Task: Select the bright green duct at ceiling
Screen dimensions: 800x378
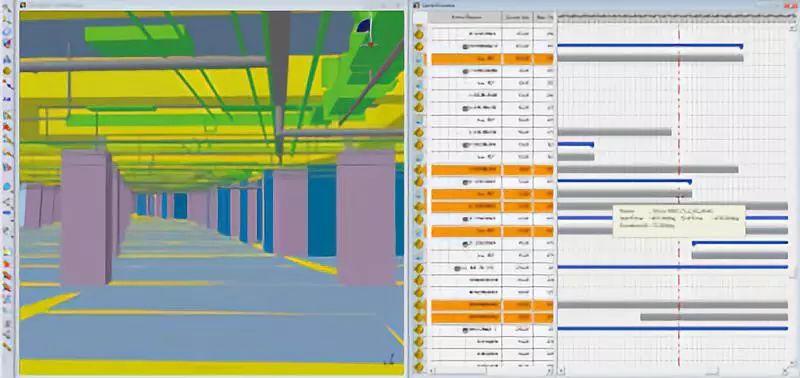Action: pyautogui.click(x=135, y=34)
